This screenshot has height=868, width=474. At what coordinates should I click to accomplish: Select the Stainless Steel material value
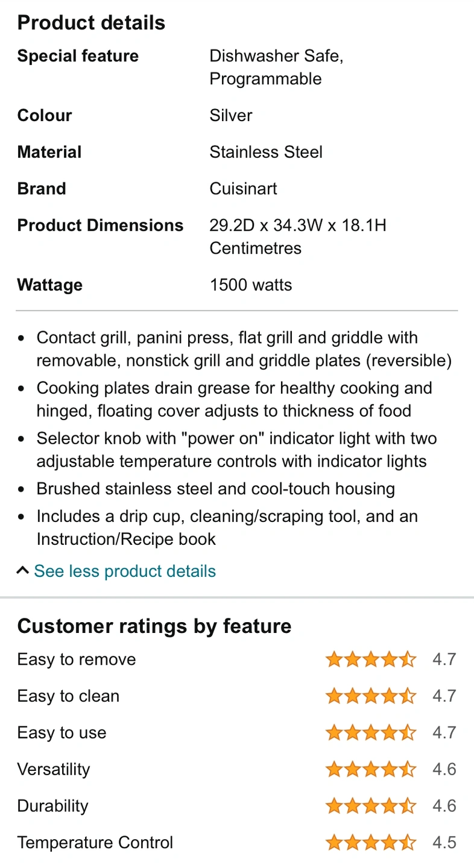point(266,152)
